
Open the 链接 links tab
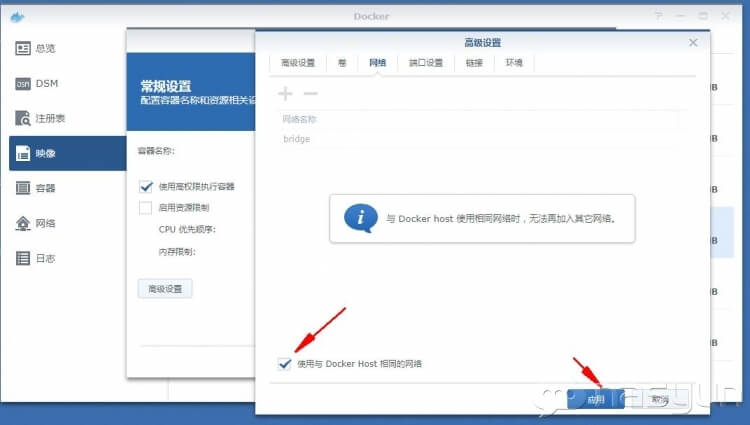click(x=474, y=63)
